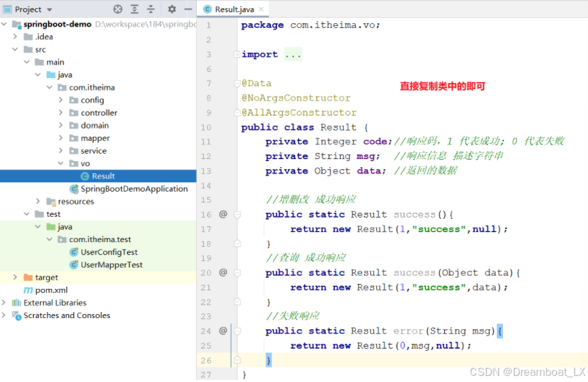Open UserMapperTest class
This screenshot has width=588, height=382.
coord(111,264)
